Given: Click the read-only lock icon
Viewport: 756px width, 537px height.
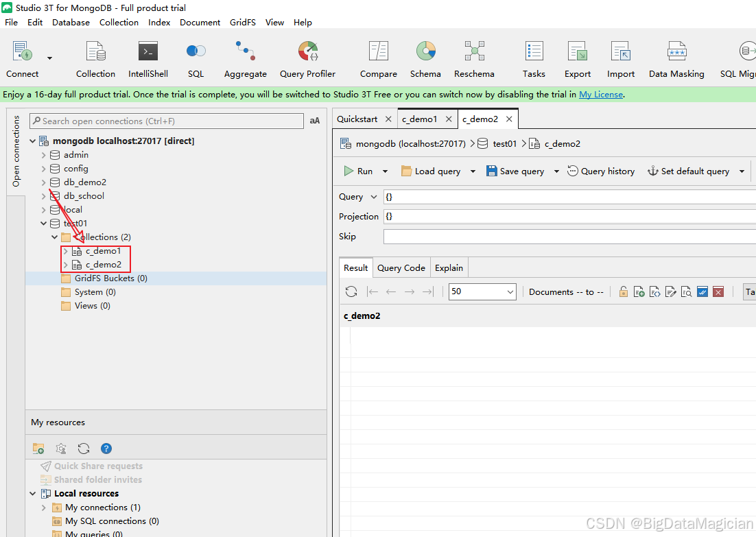Looking at the screenshot, I should 624,291.
